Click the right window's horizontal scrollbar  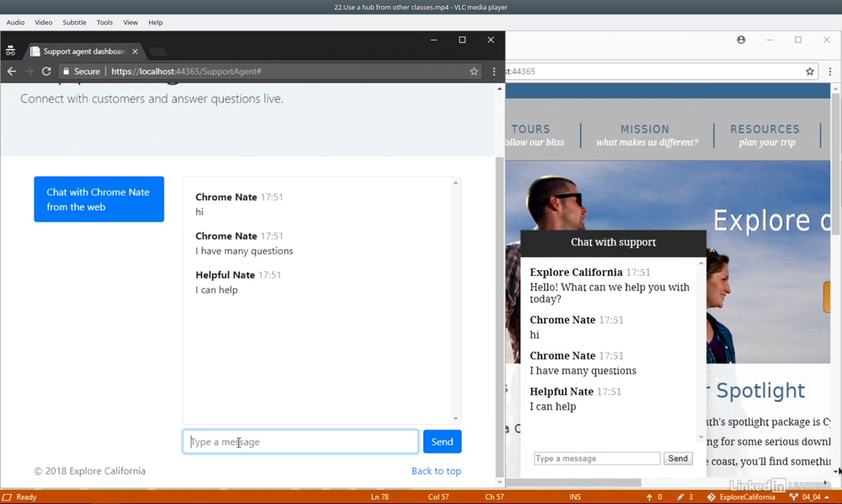click(573, 482)
